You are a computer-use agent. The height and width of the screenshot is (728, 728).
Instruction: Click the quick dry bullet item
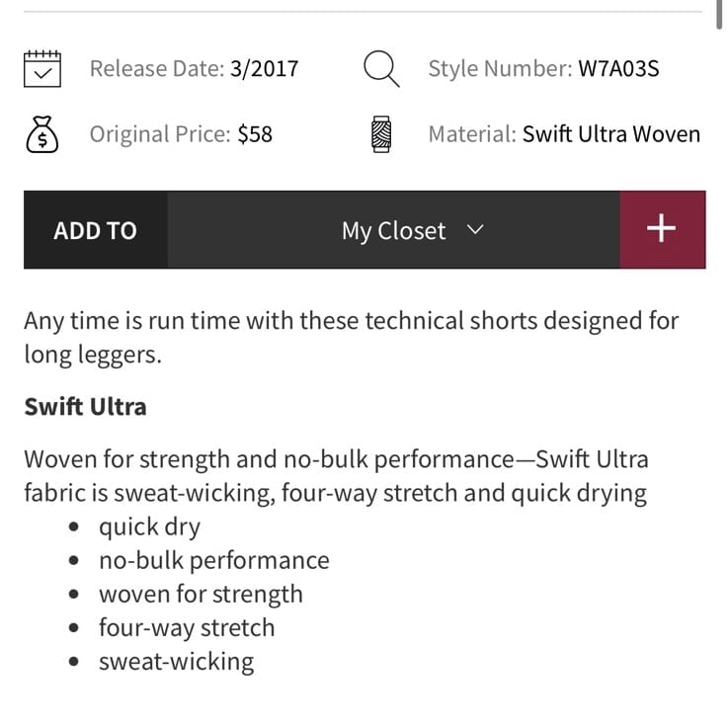point(149,527)
